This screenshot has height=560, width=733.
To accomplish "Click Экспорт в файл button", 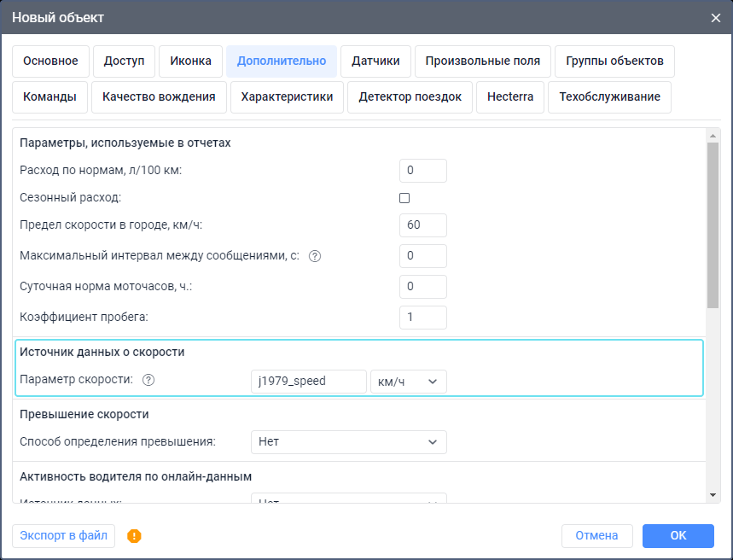I will (64, 536).
